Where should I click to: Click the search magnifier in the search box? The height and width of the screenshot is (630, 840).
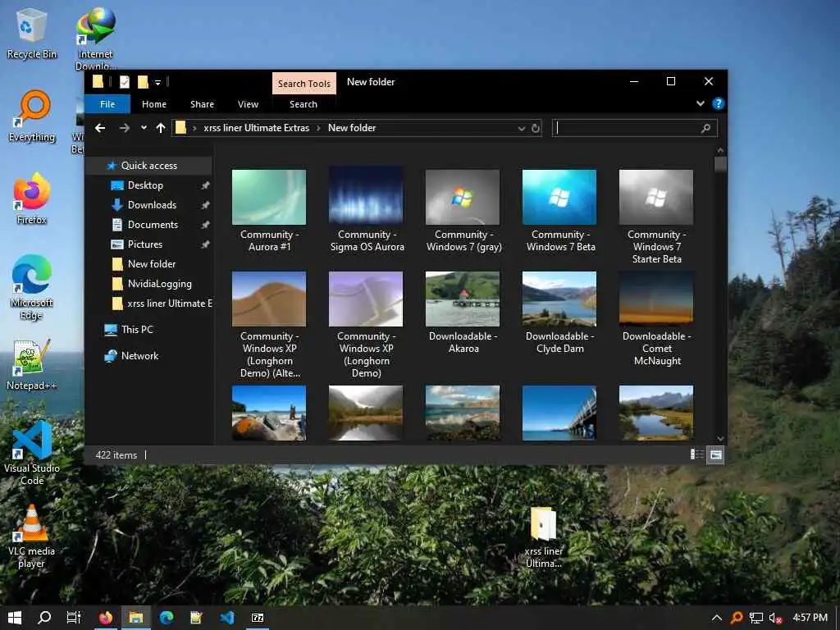coord(705,128)
